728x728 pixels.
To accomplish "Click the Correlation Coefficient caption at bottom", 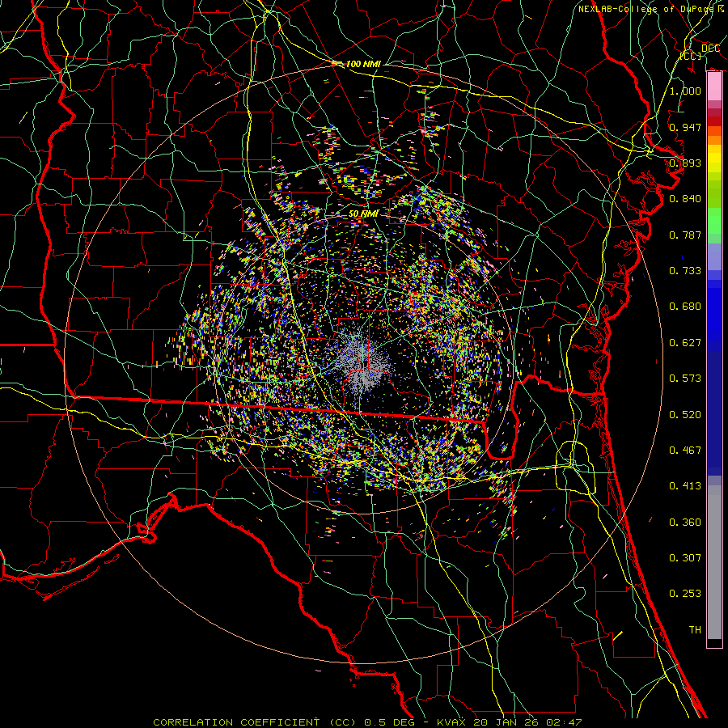I will [367, 722].
